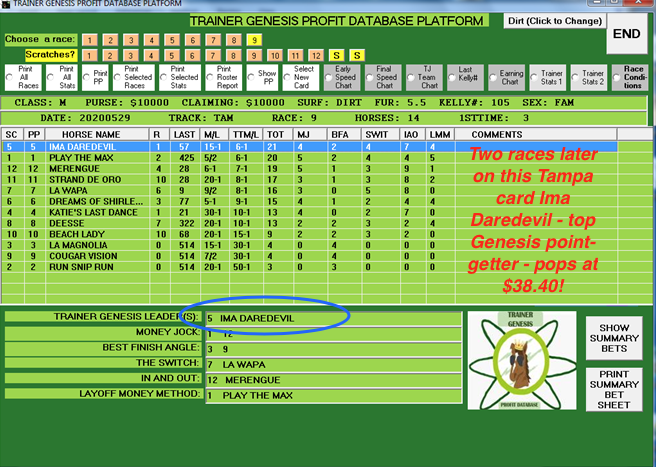
Task: Scratch horse 7 in Scratches row
Action: click(x=213, y=56)
